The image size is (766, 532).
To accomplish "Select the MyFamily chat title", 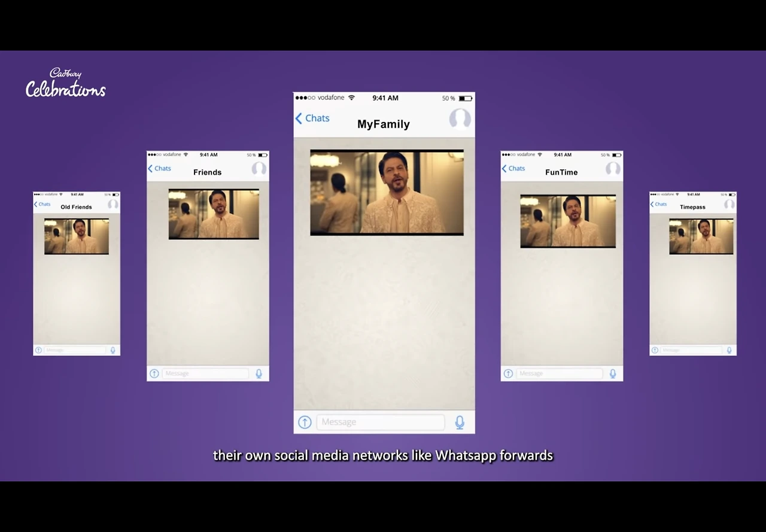I will click(x=384, y=124).
